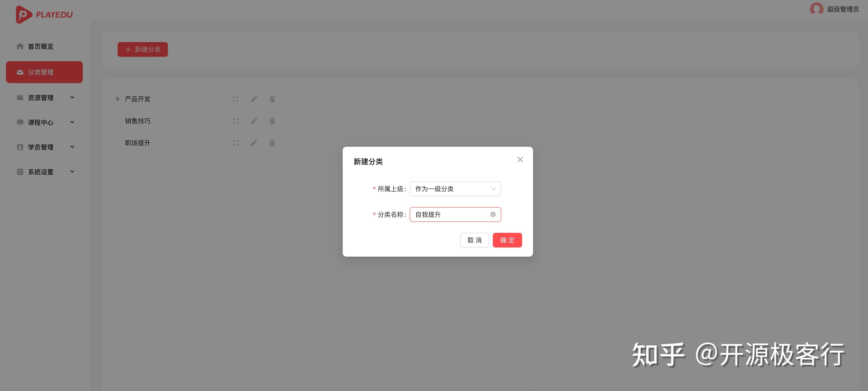Click the delete trash icon for 销售技巧
This screenshot has height=391, width=868.
272,121
